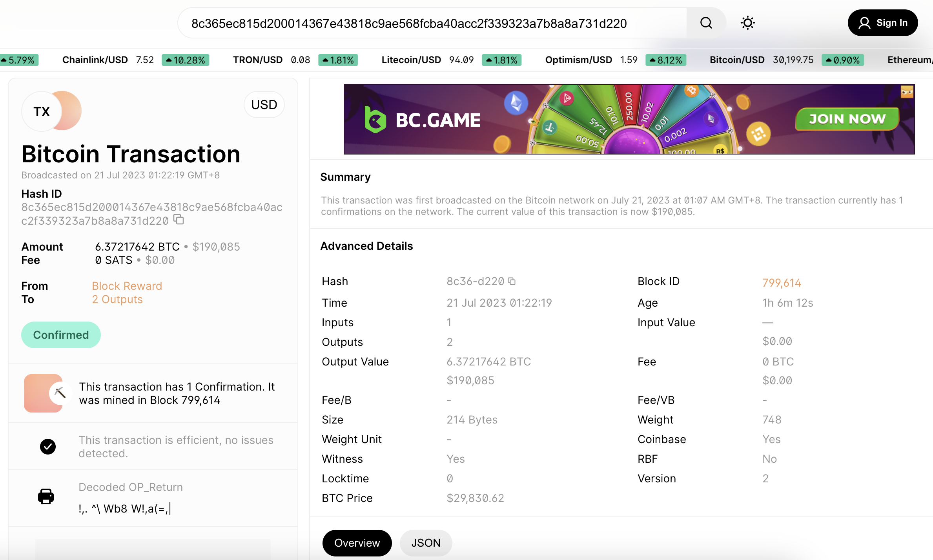Click the Confirmed status badge
Screen dimensions: 933x560
(61, 335)
